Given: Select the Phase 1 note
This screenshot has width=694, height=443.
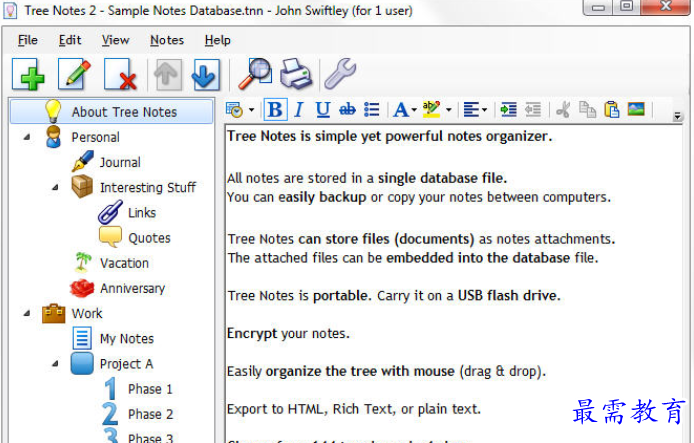Looking at the screenshot, I should pos(150,389).
